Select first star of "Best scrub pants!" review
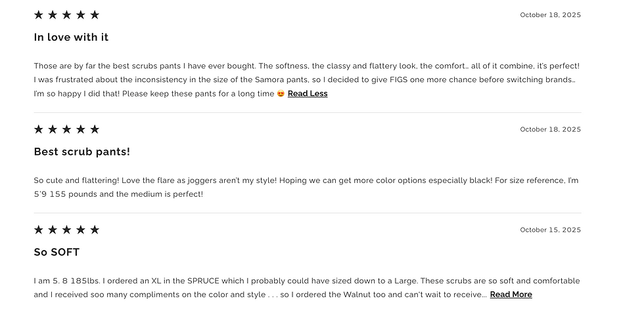This screenshot has width=644, height=311. [39, 129]
